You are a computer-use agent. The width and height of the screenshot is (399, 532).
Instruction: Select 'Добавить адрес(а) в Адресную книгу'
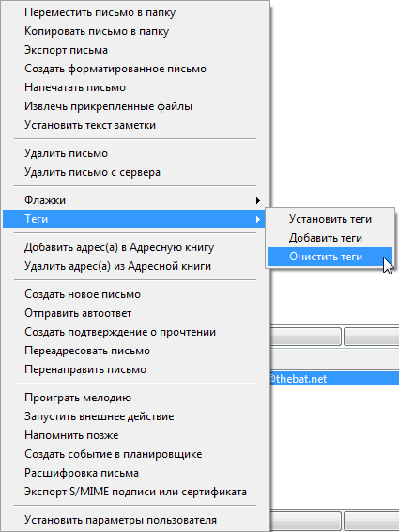134,247
